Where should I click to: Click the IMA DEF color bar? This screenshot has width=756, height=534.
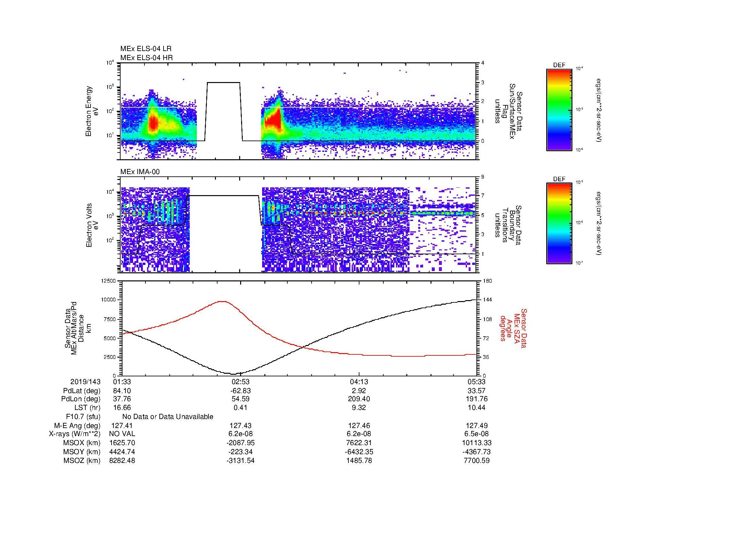559,224
